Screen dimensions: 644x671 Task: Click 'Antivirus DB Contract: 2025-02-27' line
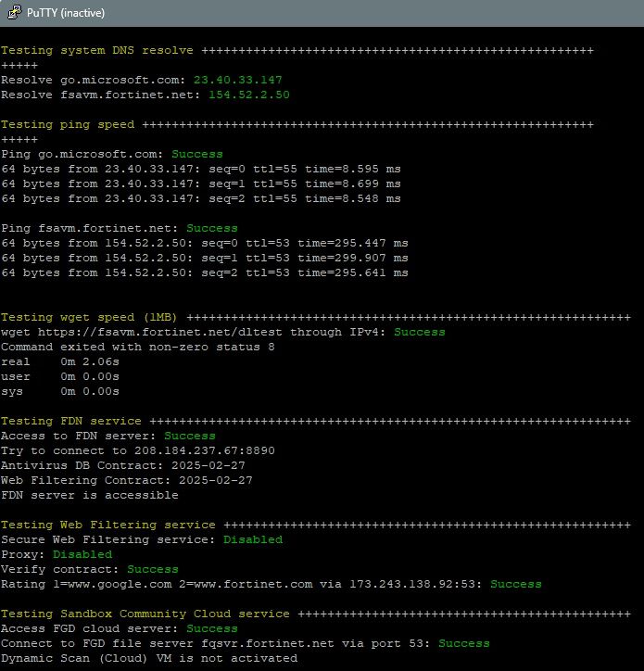coord(123,465)
